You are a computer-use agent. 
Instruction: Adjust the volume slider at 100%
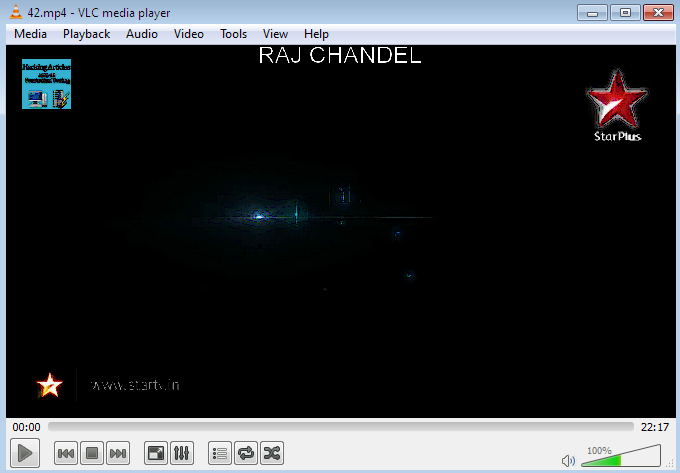click(621, 456)
